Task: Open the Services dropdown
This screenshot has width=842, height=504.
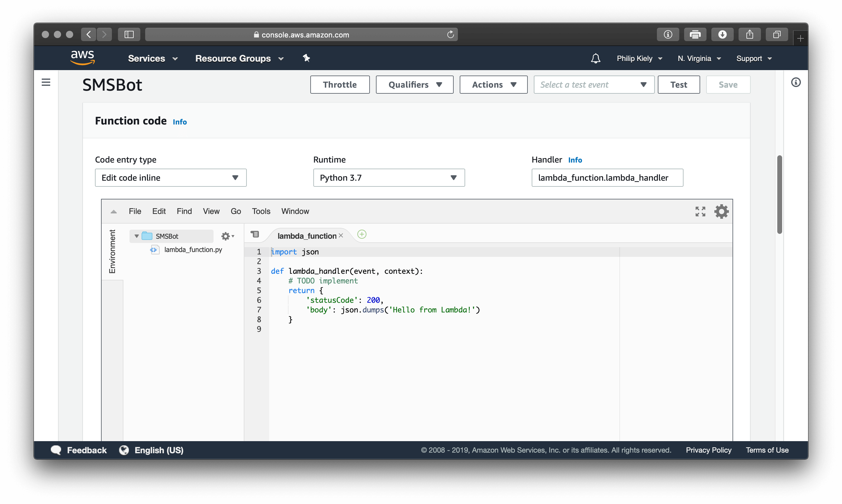Action: tap(153, 58)
